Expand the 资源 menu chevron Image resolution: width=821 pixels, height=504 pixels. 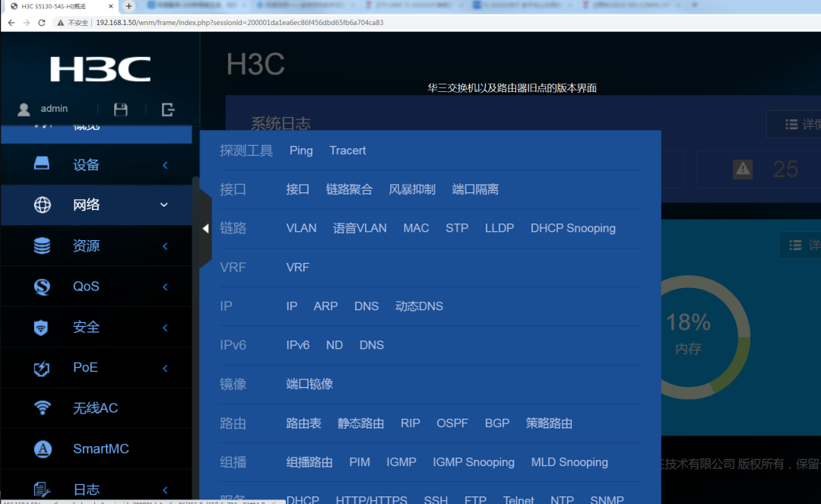click(165, 246)
